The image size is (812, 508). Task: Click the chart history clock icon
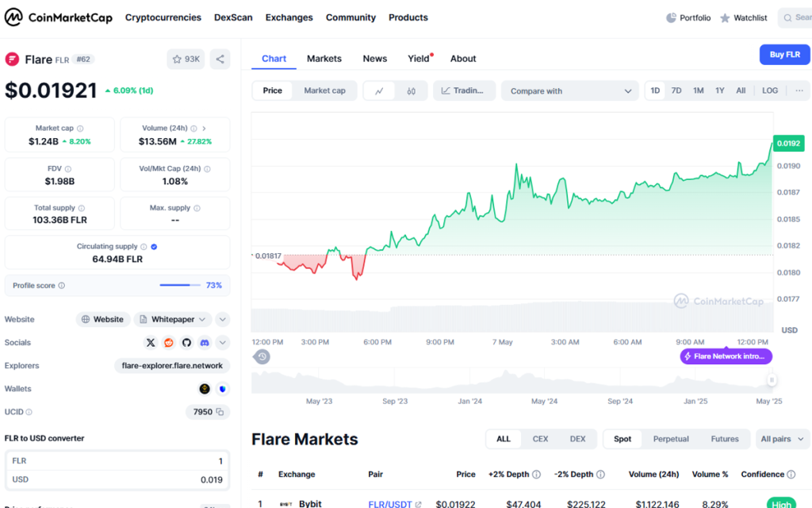[262, 356]
